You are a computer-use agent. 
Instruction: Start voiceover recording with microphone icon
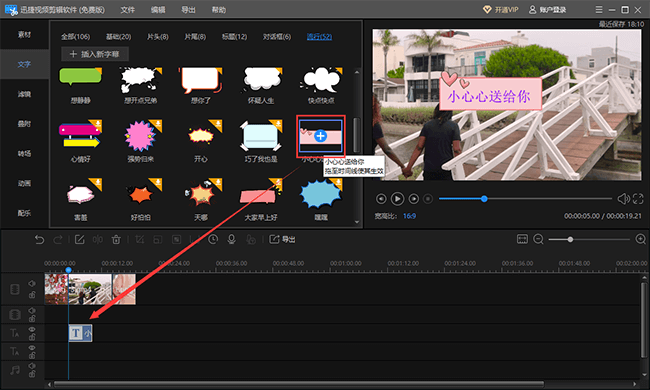click(x=231, y=239)
